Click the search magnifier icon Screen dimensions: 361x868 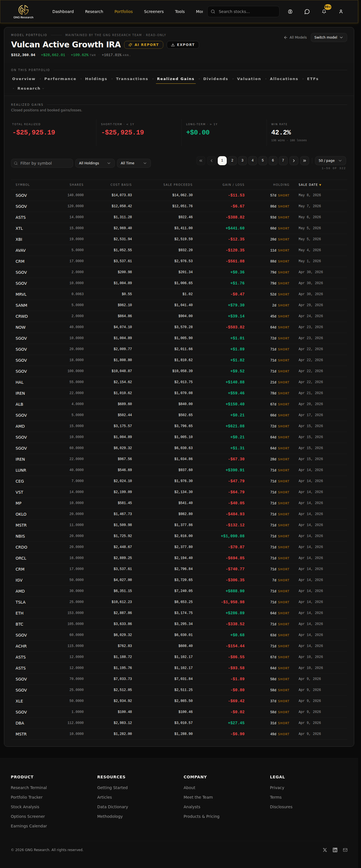click(x=213, y=12)
